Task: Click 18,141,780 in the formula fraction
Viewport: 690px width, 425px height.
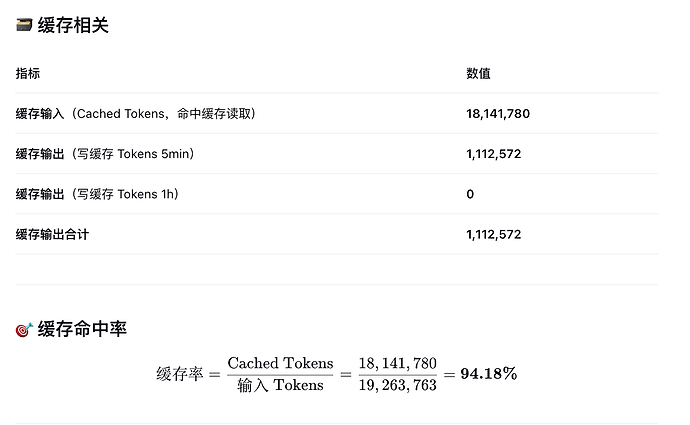Action: (397, 363)
